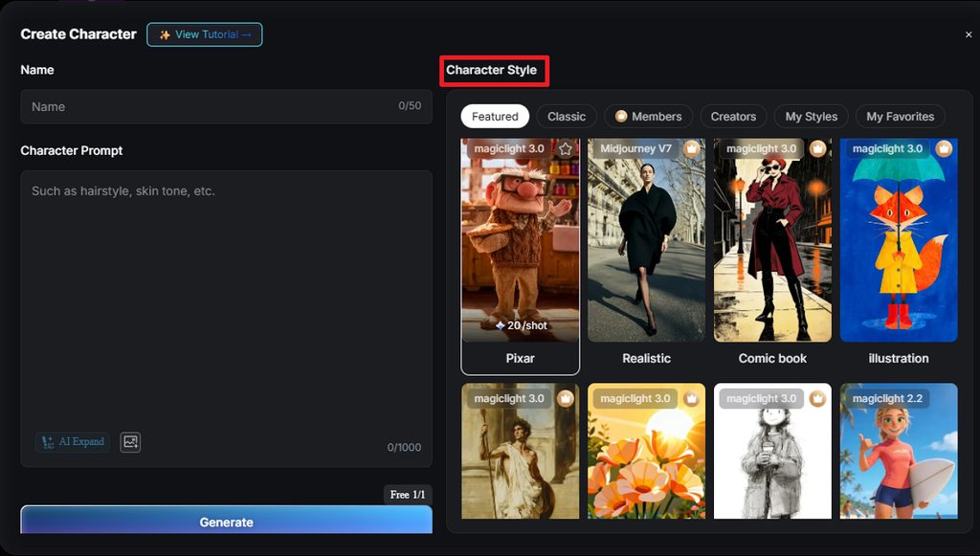
Task: Click the add reference image icon
Action: (130, 442)
